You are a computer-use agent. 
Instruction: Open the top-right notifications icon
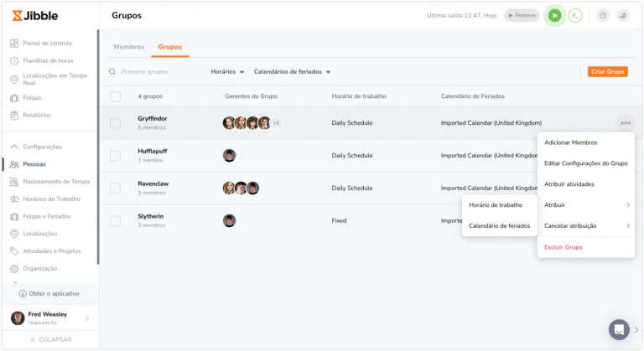tap(623, 16)
